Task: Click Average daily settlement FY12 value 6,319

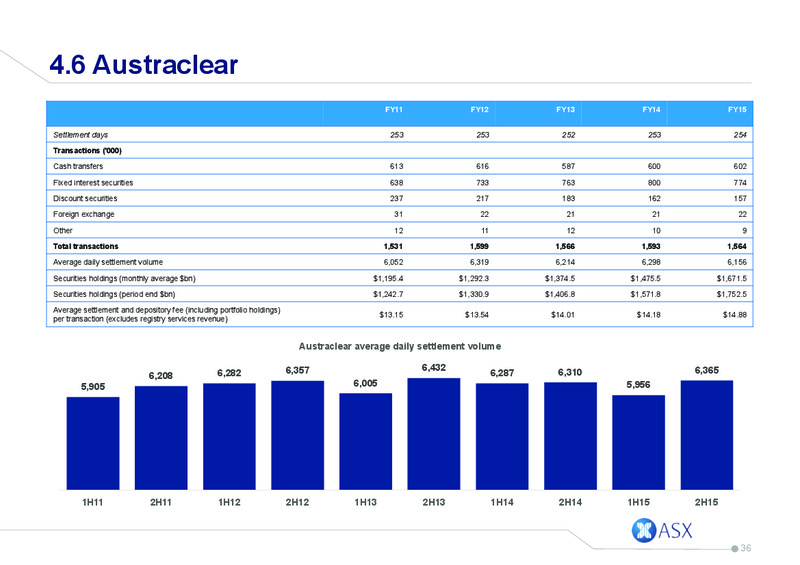Action: coord(479,262)
